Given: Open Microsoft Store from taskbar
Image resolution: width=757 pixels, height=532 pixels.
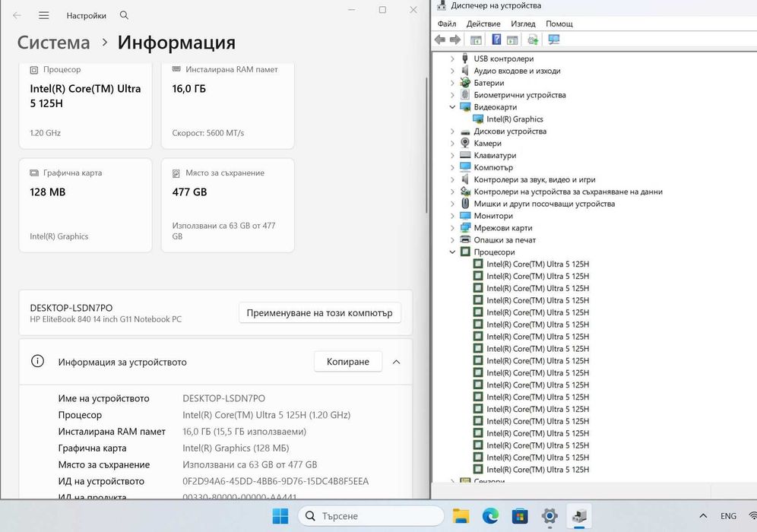Looking at the screenshot, I should [519, 516].
